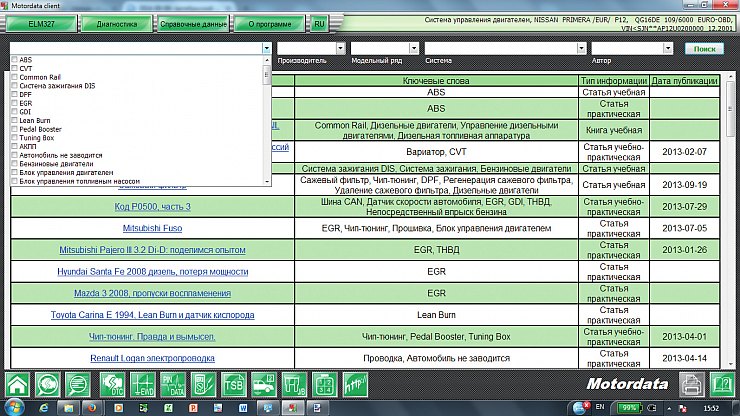Open the Windows Start orb
740x416 pixels.
click(14, 408)
